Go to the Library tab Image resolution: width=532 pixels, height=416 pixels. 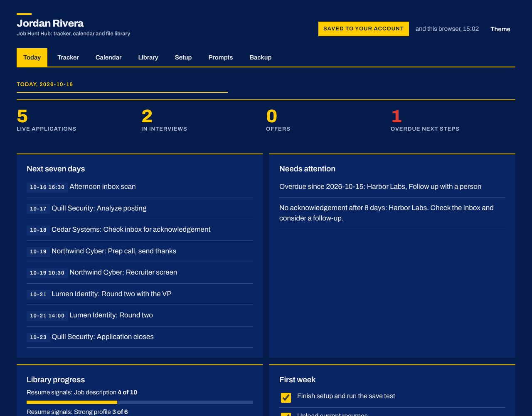[x=148, y=57]
